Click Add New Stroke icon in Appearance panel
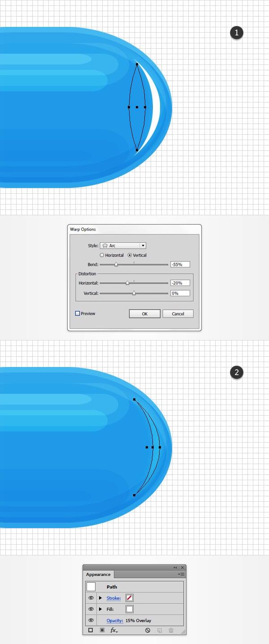Viewport: 269px width, 644px height. [91, 630]
